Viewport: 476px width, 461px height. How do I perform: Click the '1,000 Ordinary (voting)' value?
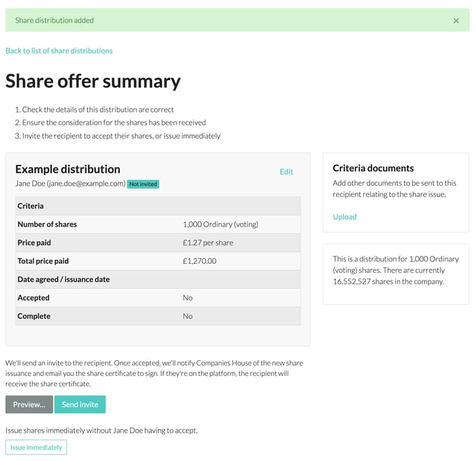(221, 225)
